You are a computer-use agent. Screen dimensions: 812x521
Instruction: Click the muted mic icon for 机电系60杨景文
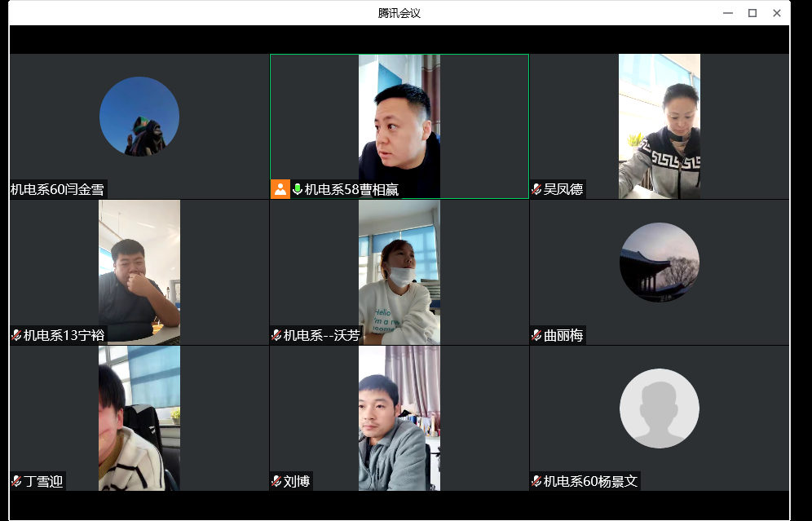(x=536, y=481)
